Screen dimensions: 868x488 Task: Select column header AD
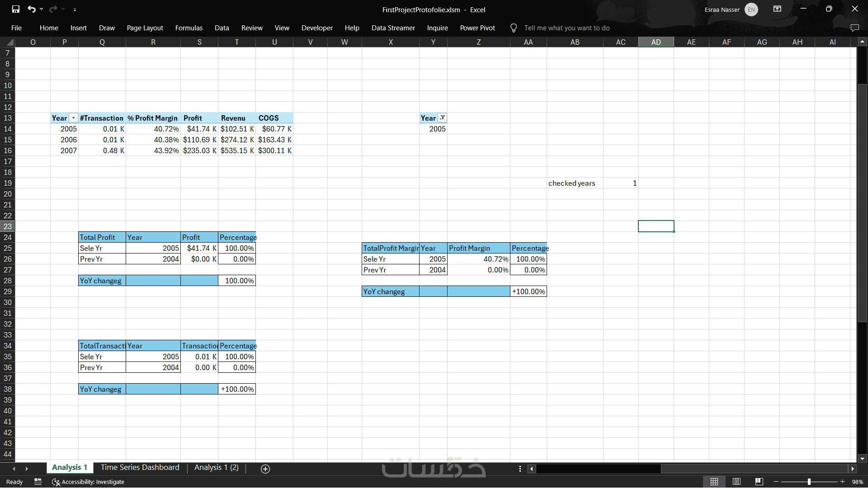point(656,42)
